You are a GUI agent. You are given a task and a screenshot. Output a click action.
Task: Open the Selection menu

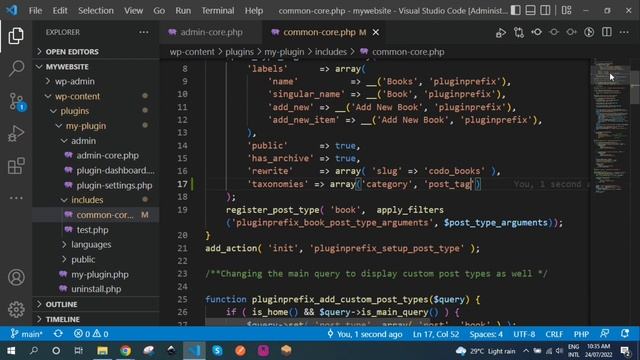pyautogui.click(x=96, y=11)
